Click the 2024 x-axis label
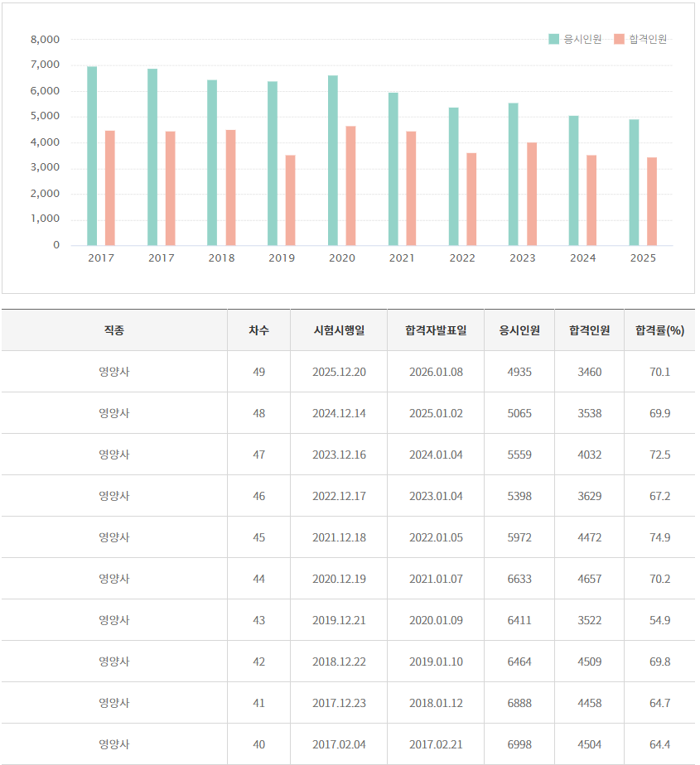This screenshot has width=700, height=765. pyautogui.click(x=582, y=258)
